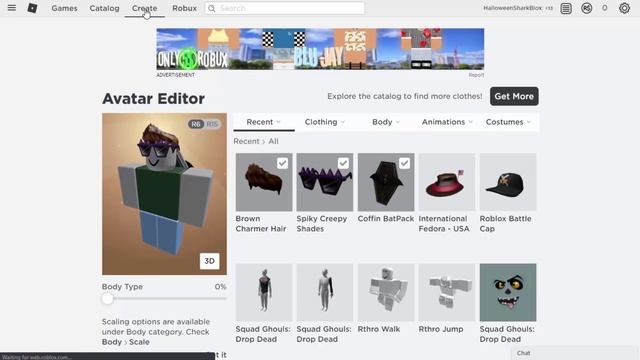
Task: Click in the Search input field
Action: point(284,8)
